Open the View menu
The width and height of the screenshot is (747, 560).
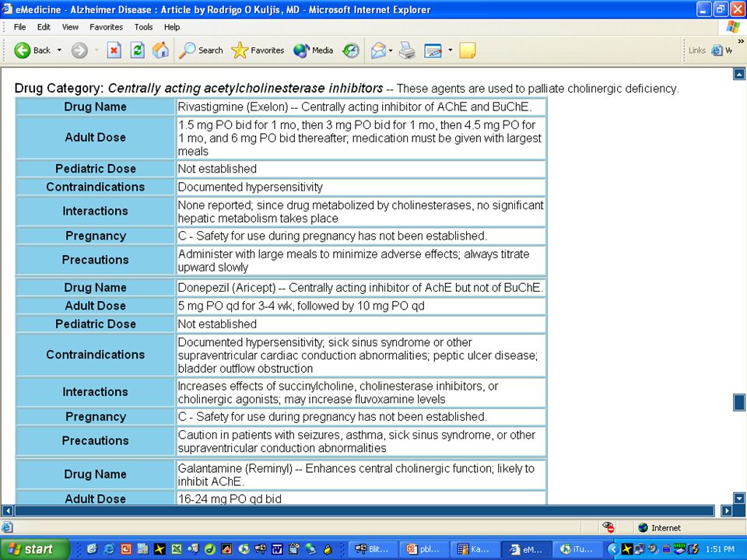tap(70, 27)
